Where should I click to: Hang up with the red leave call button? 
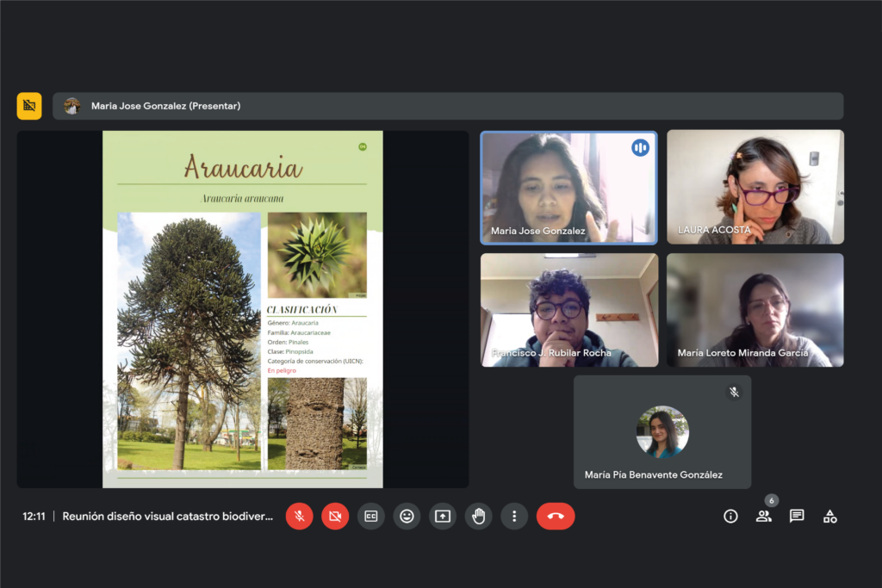coord(556,517)
